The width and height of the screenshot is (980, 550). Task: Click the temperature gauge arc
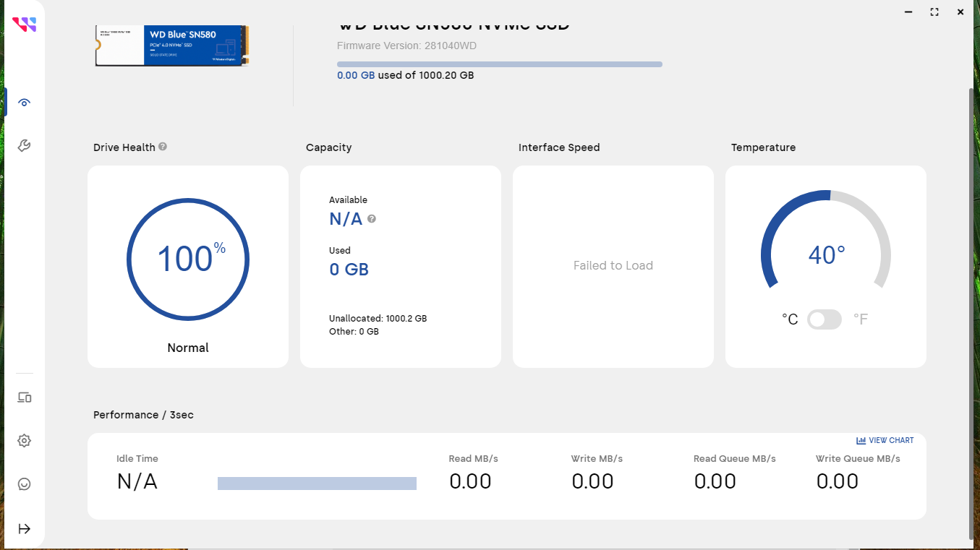point(826,239)
